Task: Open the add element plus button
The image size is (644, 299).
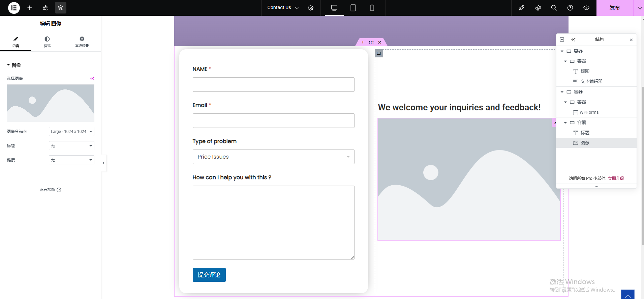Action: click(30, 8)
